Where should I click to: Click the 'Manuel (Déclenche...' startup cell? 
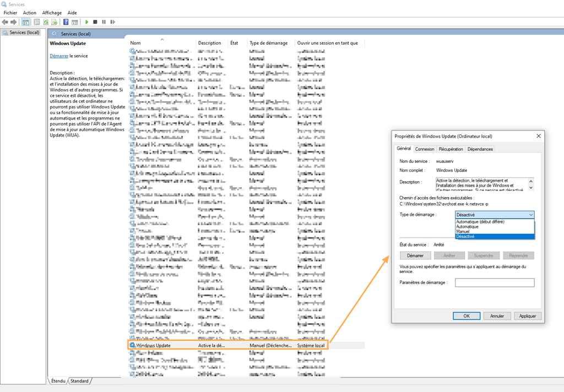(x=270, y=345)
